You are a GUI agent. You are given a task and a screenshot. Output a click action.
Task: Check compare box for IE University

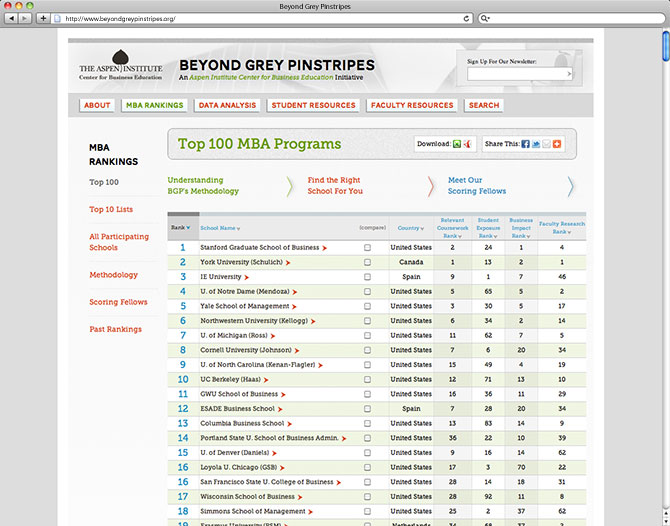[367, 277]
